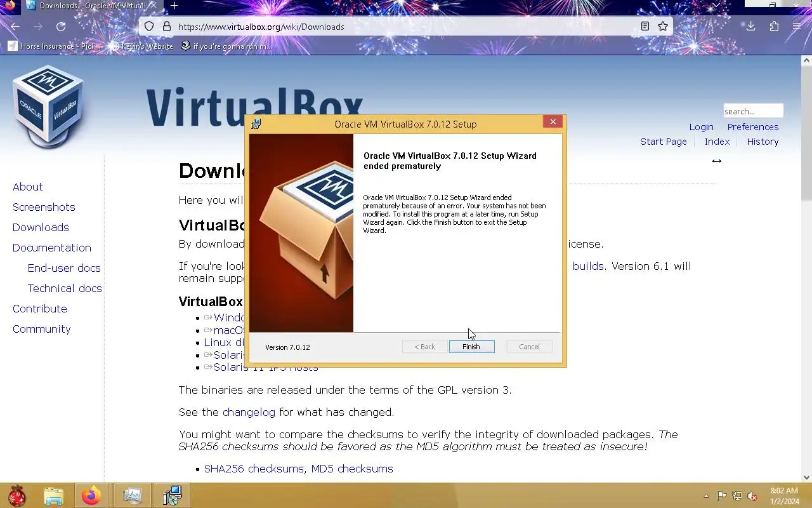This screenshot has height=508, width=812.
Task: Open Technical docs sidebar link
Action: (x=65, y=288)
